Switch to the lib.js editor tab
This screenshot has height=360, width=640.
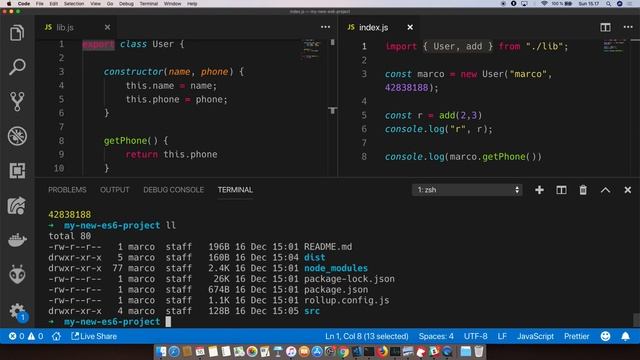point(64,27)
